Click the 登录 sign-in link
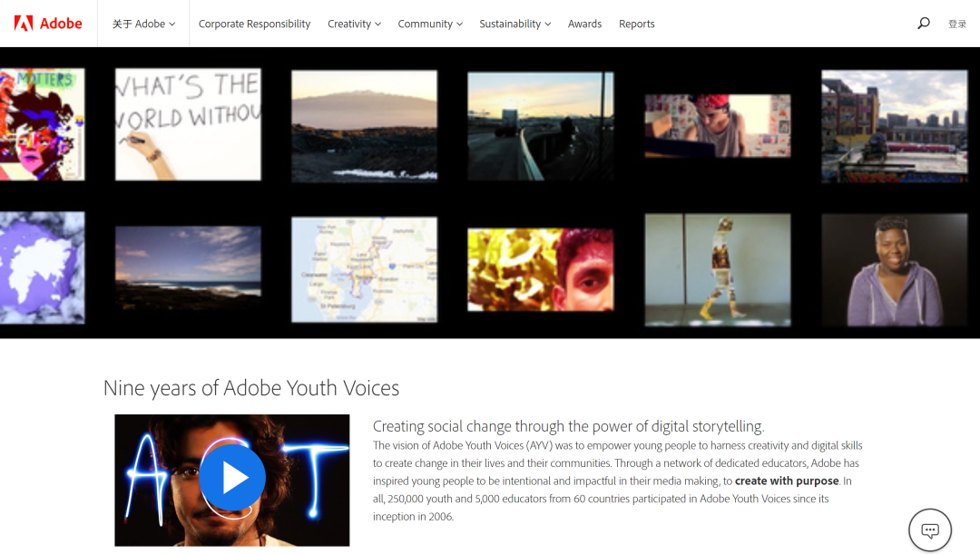 [x=957, y=24]
